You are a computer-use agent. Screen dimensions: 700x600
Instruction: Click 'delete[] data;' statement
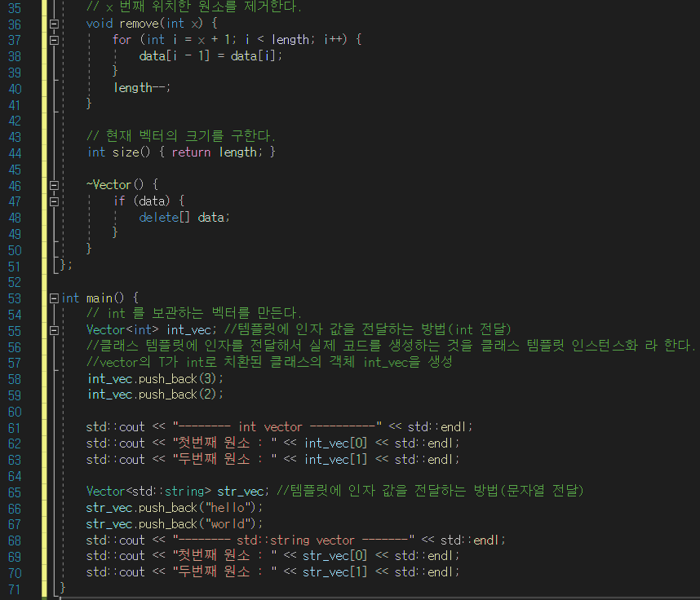coord(184,217)
